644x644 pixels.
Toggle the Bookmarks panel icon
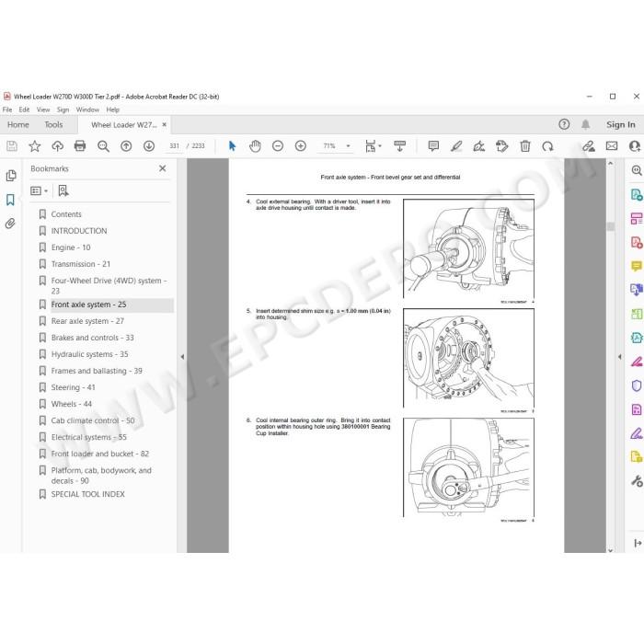pyautogui.click(x=11, y=200)
